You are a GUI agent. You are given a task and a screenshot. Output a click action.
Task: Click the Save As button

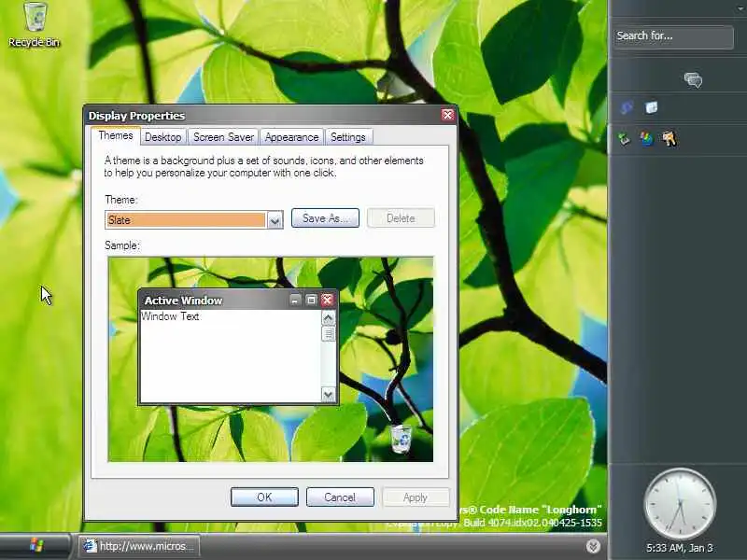(x=325, y=218)
